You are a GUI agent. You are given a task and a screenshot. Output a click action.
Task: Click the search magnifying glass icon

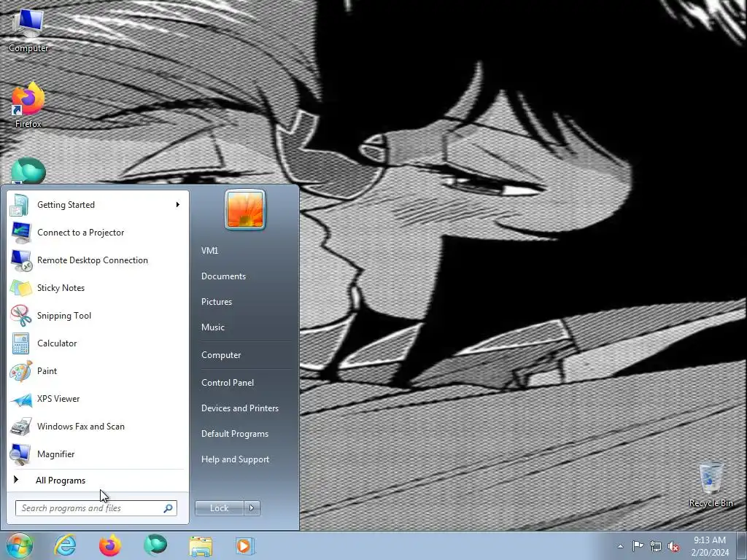coord(168,508)
